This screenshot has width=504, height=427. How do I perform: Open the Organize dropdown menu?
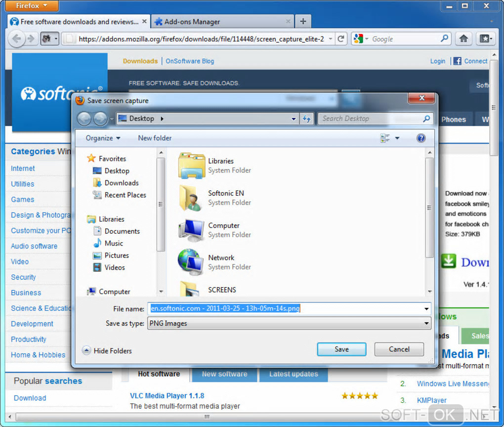(103, 138)
